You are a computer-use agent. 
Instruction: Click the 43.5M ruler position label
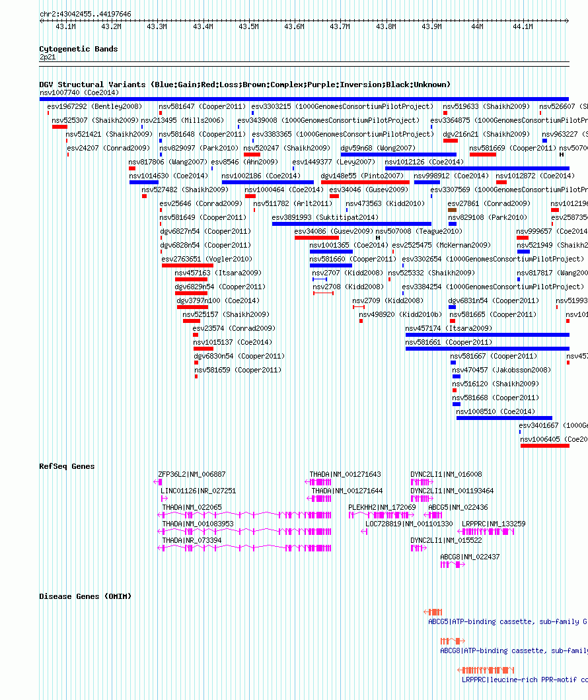(x=248, y=27)
